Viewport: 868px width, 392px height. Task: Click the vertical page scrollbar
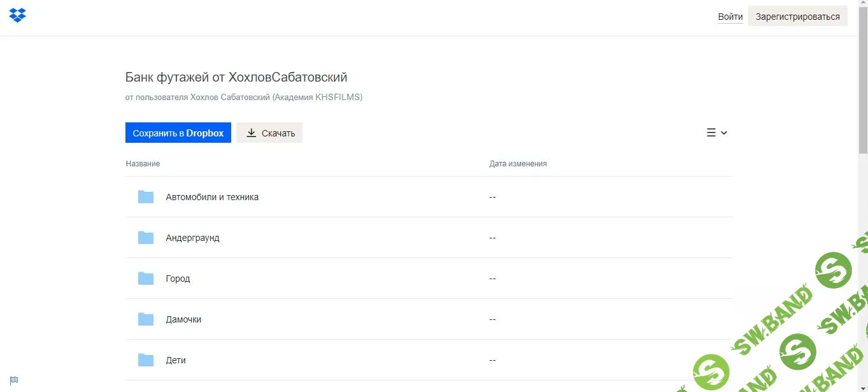coord(863,96)
